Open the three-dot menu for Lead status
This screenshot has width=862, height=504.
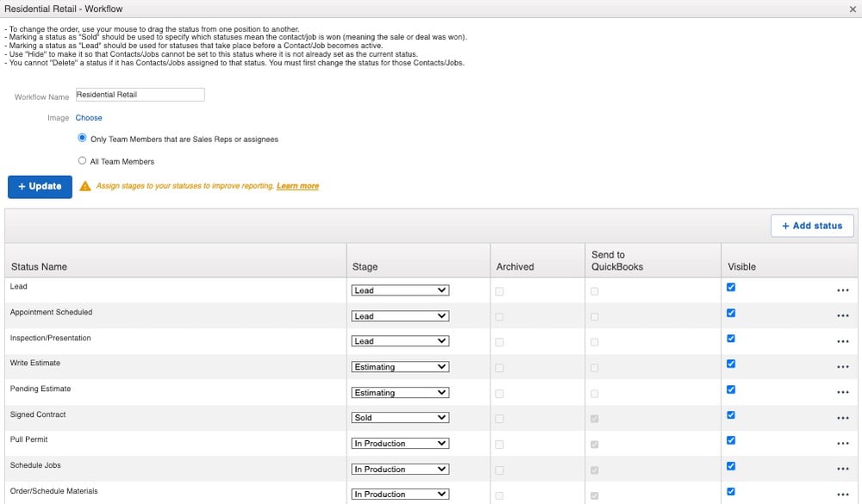pos(842,290)
